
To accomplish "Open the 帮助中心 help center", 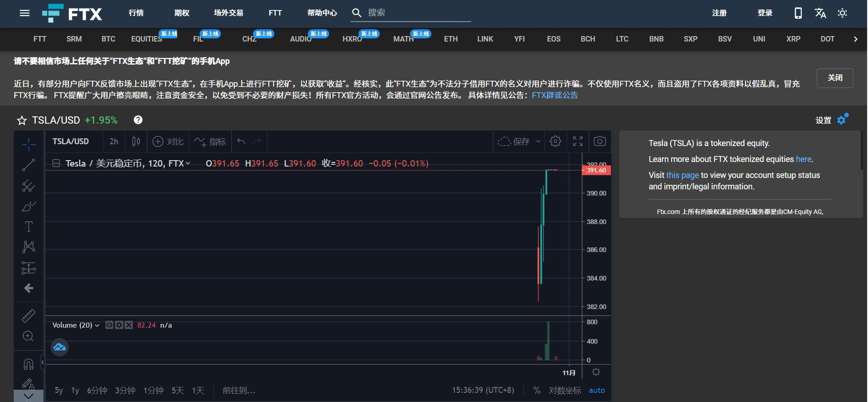I will click(x=322, y=13).
